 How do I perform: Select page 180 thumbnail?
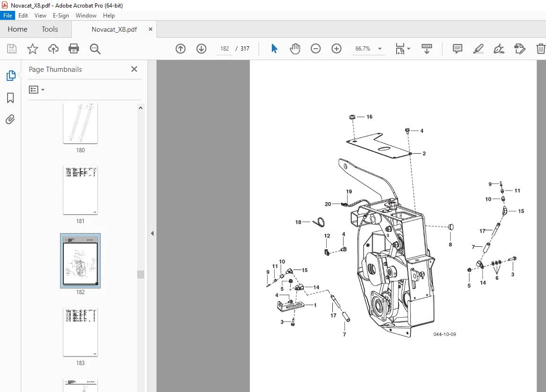80,123
